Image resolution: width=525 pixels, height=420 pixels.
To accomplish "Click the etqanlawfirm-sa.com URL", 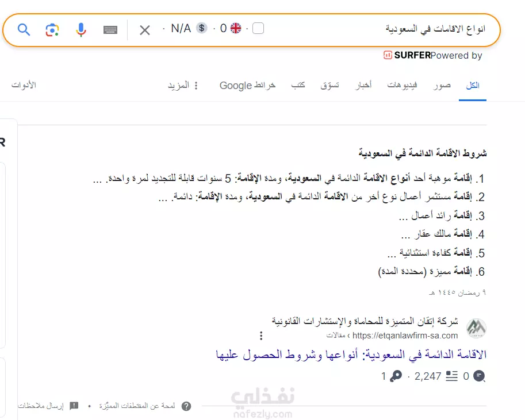I will click(405, 336).
